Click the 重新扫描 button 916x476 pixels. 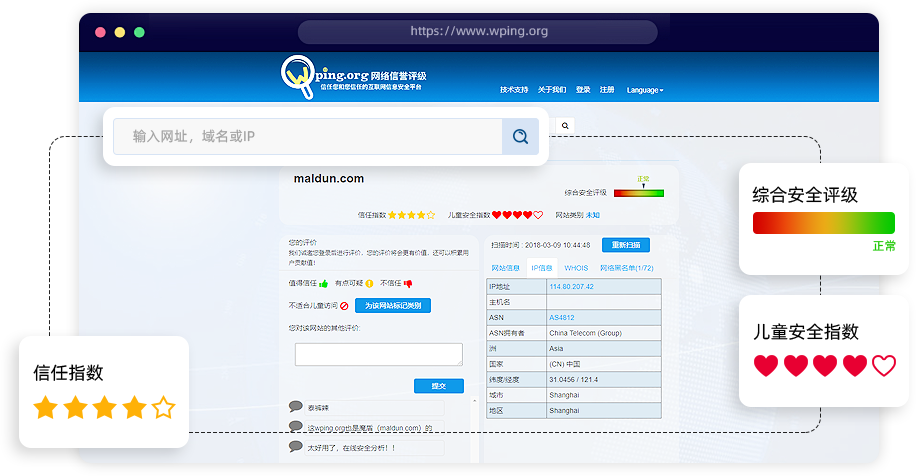tap(626, 245)
